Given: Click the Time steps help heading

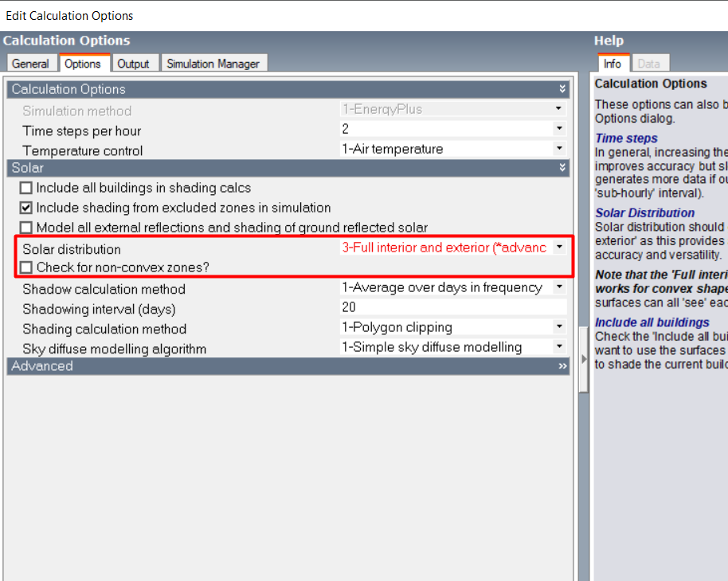Looking at the screenshot, I should tap(626, 138).
